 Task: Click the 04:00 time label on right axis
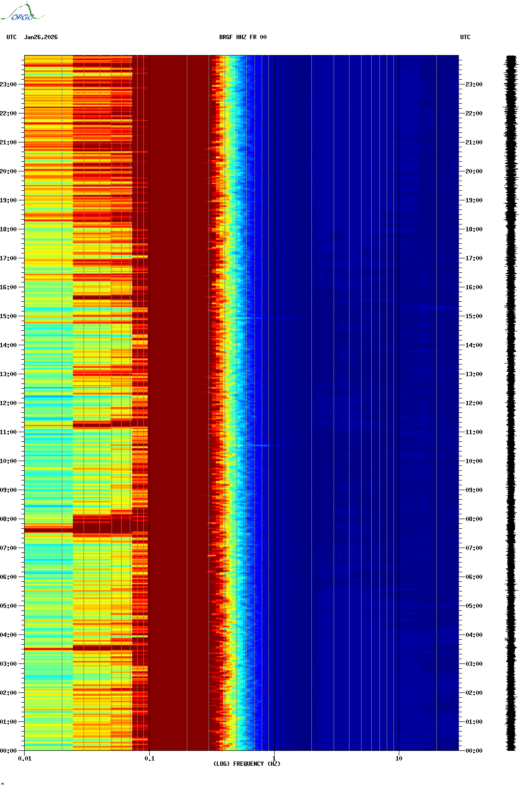click(474, 635)
